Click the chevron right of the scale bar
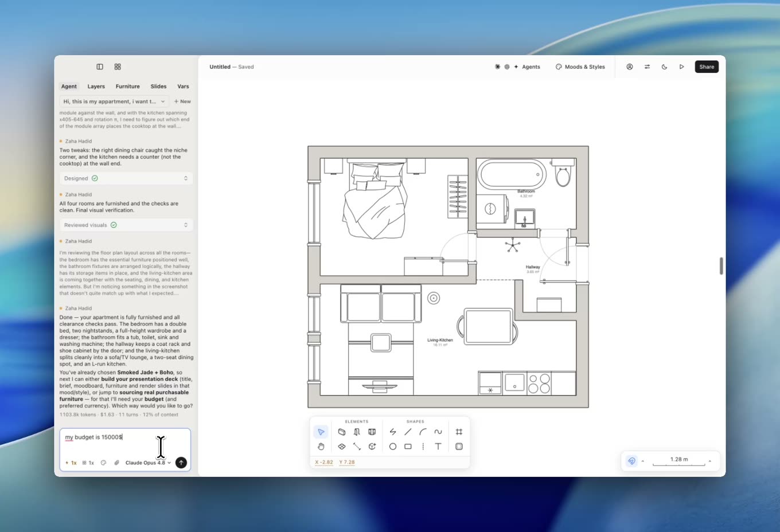The image size is (780, 532). tap(710, 461)
